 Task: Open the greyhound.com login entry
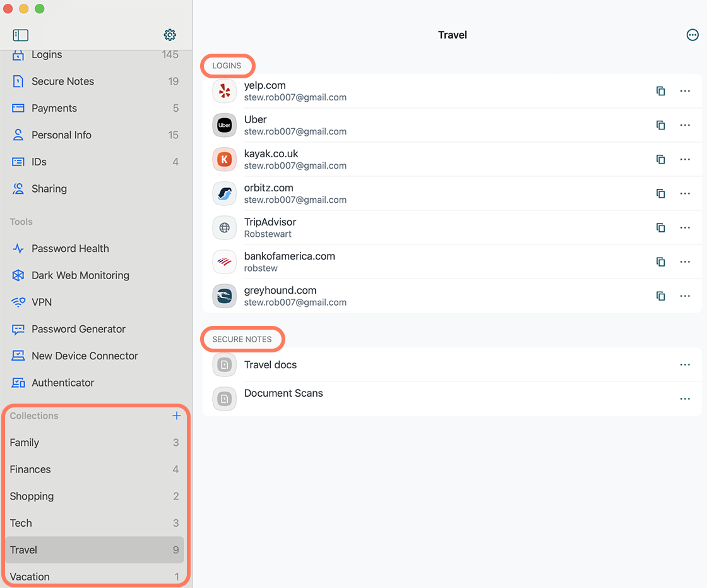click(452, 296)
